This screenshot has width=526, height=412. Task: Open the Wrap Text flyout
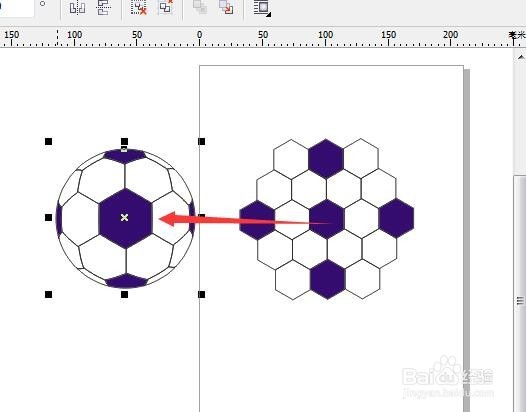coord(262,8)
